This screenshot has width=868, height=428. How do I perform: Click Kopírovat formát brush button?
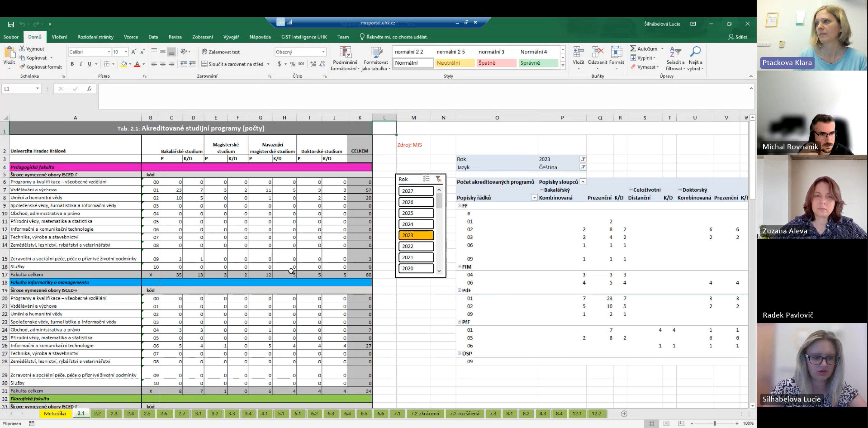41,67
